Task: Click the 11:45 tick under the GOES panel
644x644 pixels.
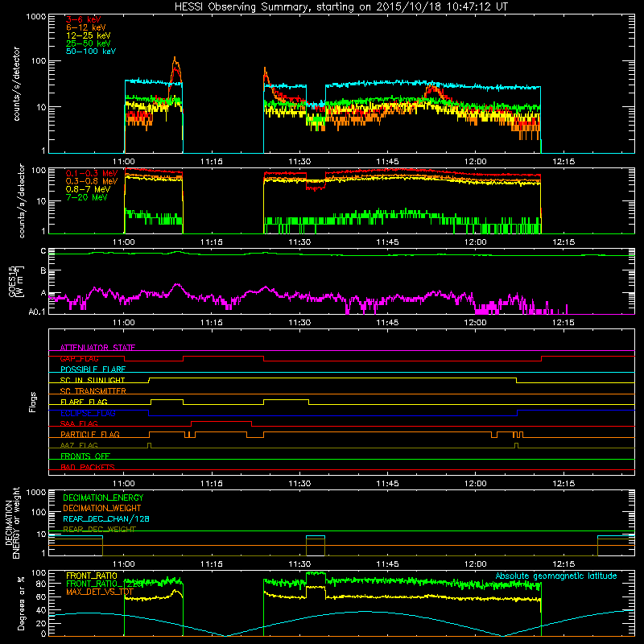Action: click(x=387, y=323)
